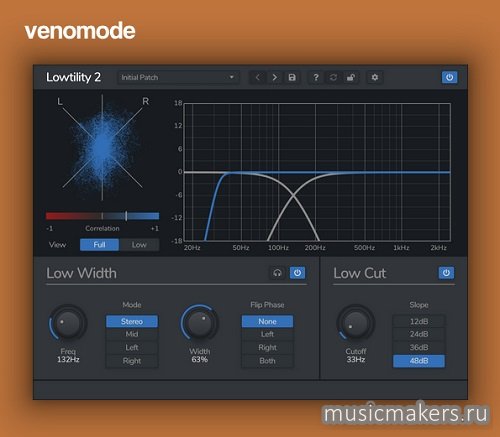Toggle the Low Width power button

[297, 273]
